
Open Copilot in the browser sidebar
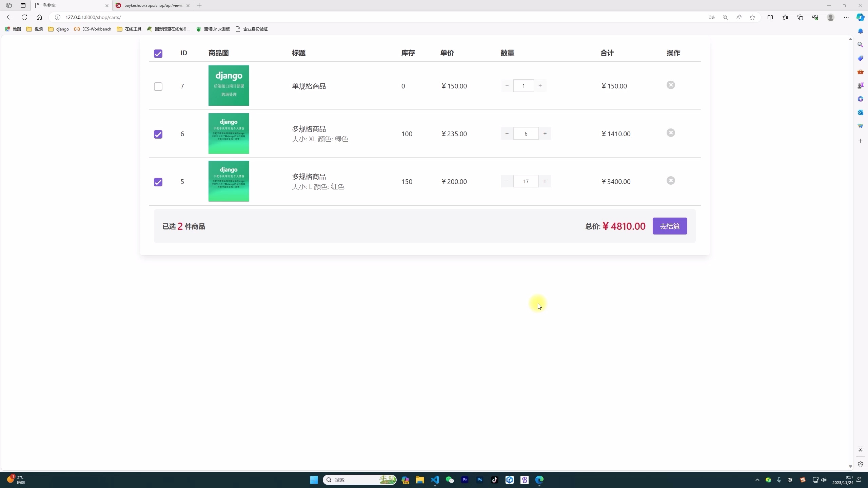860,17
